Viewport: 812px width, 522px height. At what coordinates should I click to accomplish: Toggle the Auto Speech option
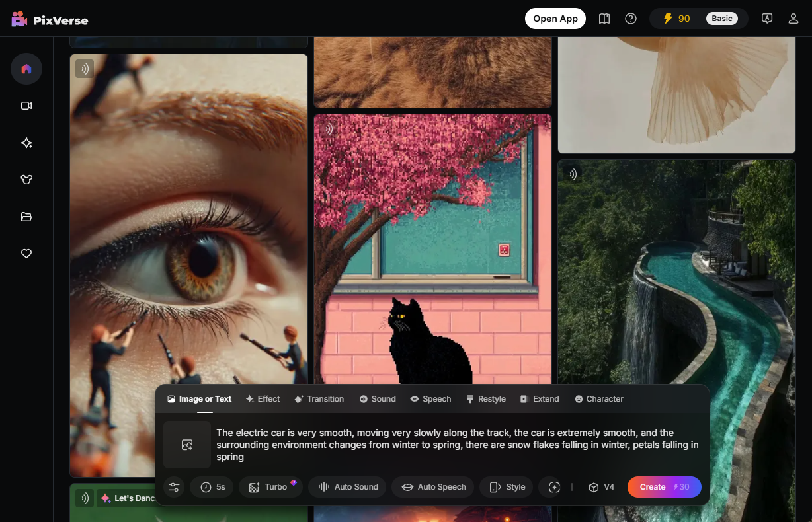coord(433,487)
